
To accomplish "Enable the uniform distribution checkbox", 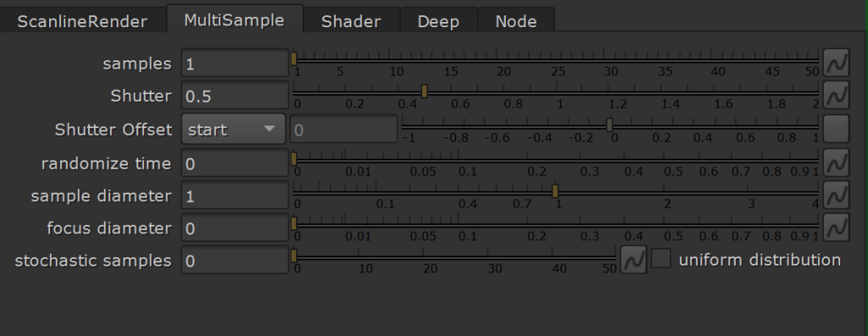I will point(661,259).
